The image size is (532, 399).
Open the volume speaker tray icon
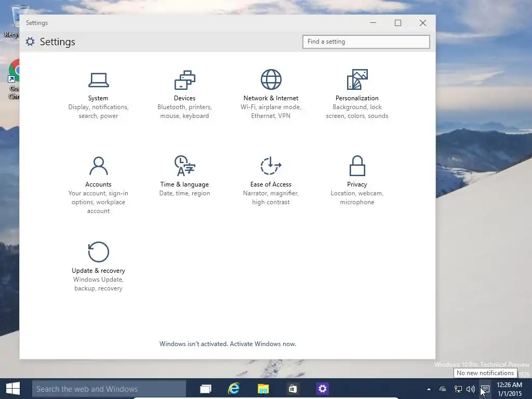click(471, 389)
